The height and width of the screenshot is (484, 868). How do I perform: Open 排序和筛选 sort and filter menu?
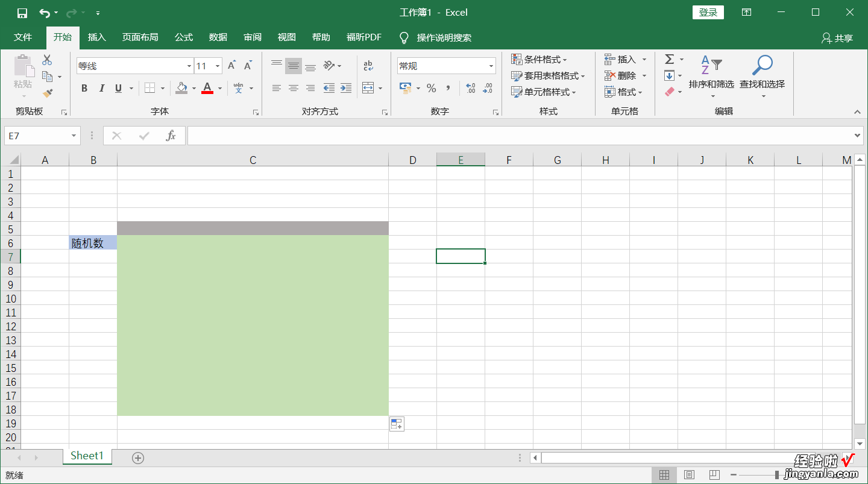tap(712, 77)
